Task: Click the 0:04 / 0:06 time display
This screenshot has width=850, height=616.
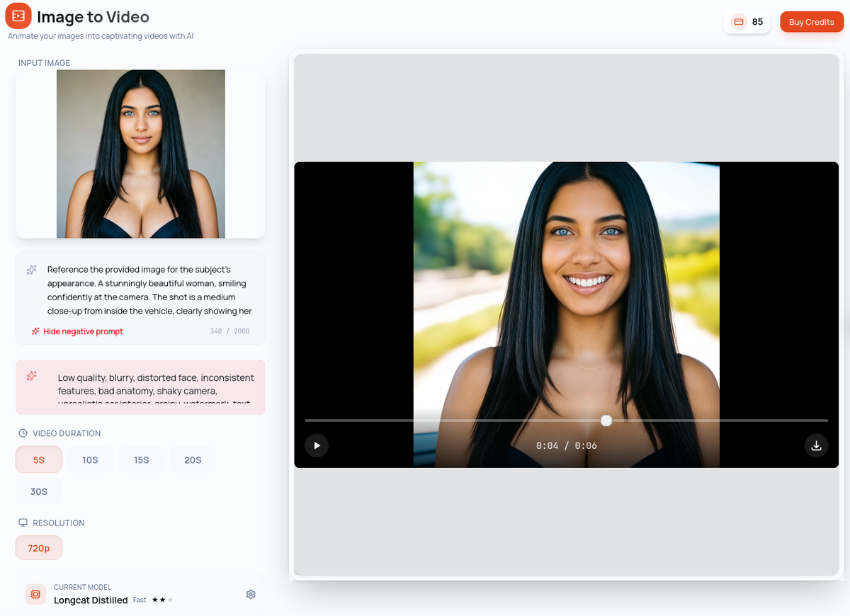Action: (x=567, y=445)
